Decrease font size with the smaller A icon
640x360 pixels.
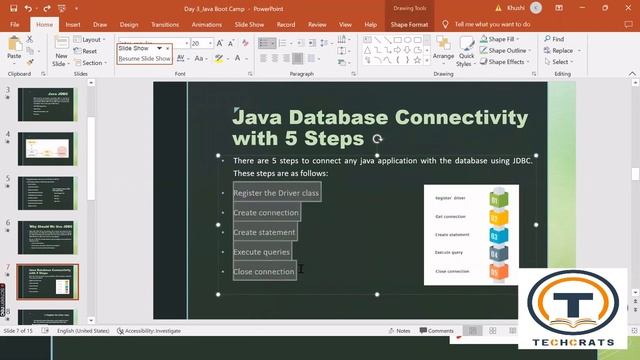pos(231,43)
